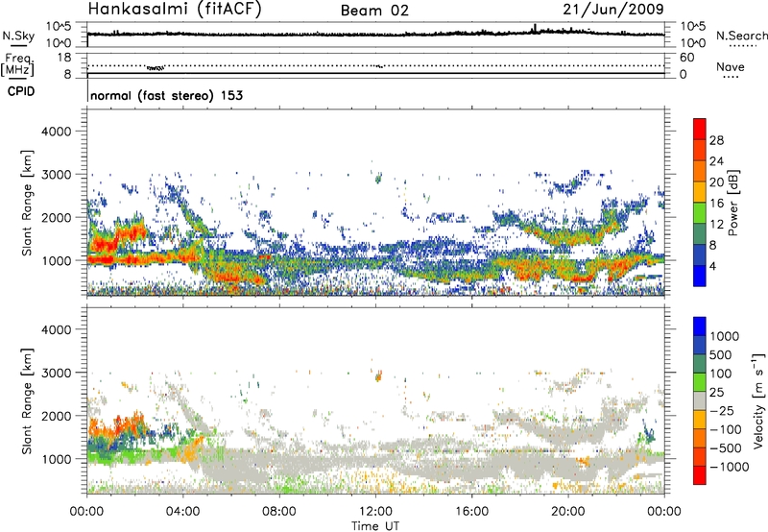Click the red top of power colorbar
768x532 pixels.
700,128
